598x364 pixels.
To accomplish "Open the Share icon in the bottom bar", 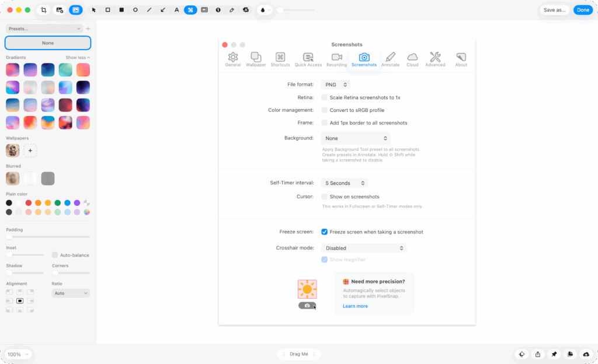I will (x=537, y=354).
